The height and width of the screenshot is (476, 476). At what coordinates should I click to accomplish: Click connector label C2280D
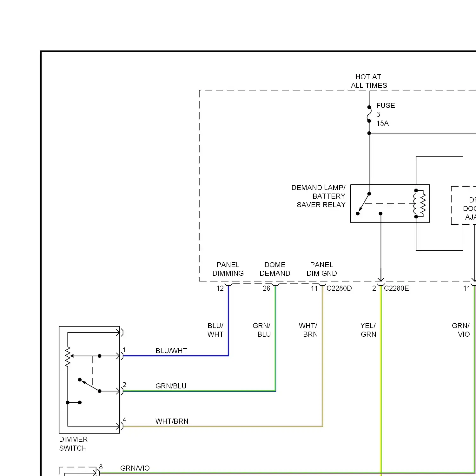click(339, 288)
